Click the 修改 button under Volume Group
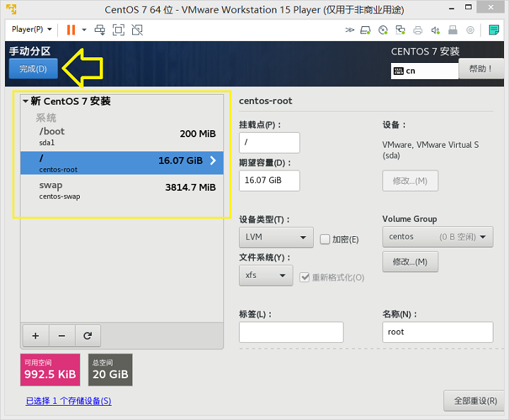Viewport: 509px width, 420px height. (x=410, y=262)
